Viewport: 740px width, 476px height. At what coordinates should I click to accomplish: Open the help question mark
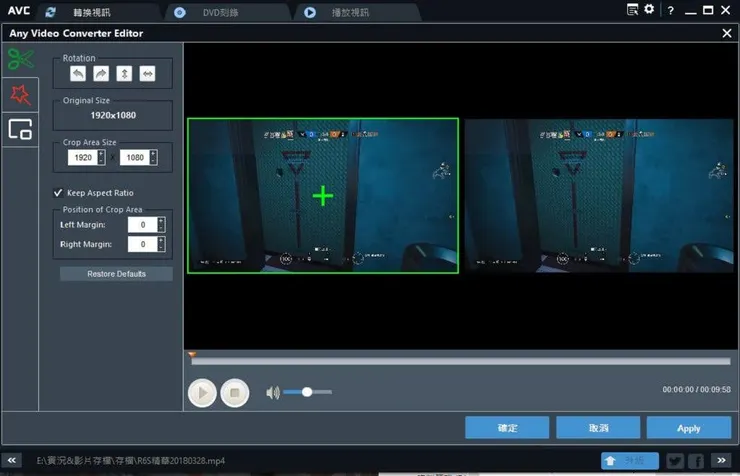coord(671,10)
